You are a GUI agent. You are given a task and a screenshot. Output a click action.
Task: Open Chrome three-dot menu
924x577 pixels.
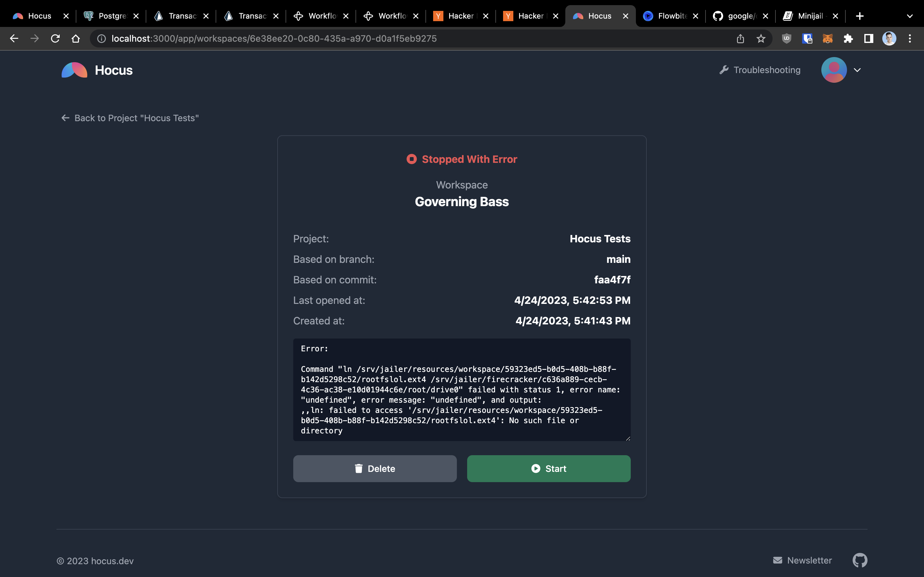pos(910,38)
